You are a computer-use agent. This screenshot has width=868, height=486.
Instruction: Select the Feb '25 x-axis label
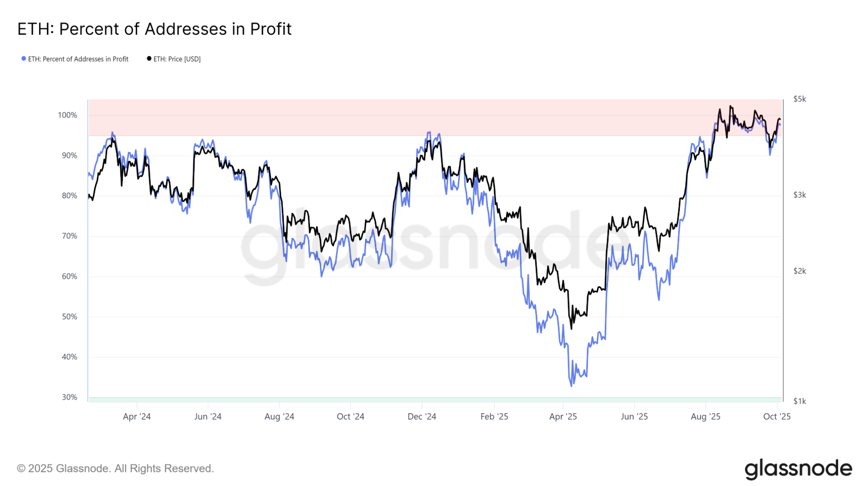(494, 416)
